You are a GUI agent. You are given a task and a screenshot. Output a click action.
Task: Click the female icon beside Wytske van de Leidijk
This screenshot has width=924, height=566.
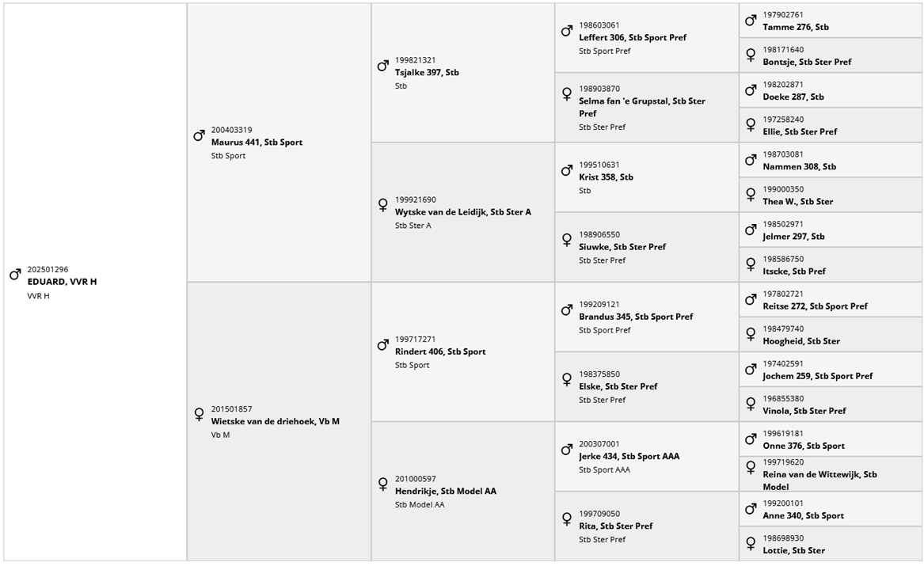point(382,205)
